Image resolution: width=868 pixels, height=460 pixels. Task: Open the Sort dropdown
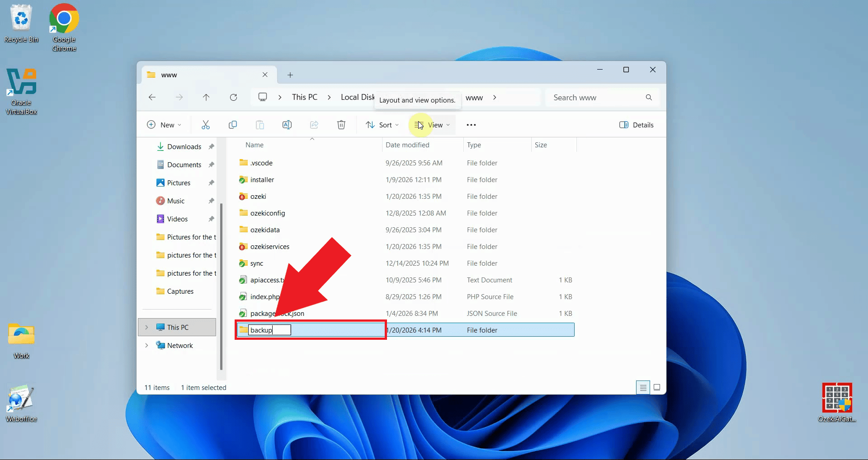click(x=382, y=125)
